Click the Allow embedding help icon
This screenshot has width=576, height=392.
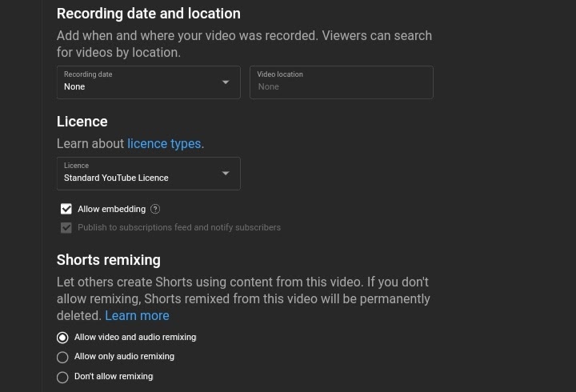[155, 210]
